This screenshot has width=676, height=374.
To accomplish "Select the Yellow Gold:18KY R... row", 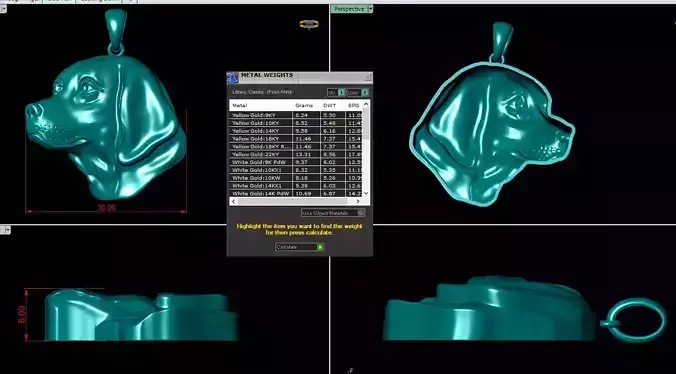I will (x=296, y=146).
